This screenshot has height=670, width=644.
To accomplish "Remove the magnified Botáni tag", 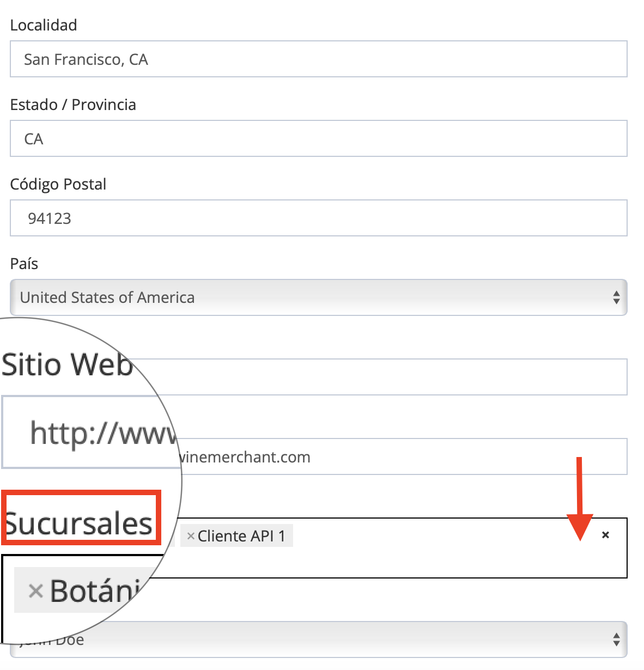I will (x=36, y=591).
